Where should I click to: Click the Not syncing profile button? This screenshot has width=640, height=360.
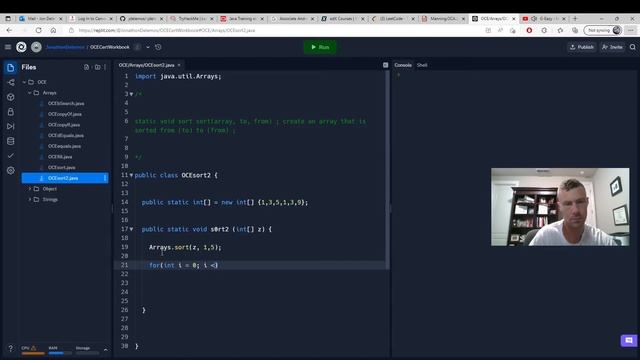[x=603, y=30]
